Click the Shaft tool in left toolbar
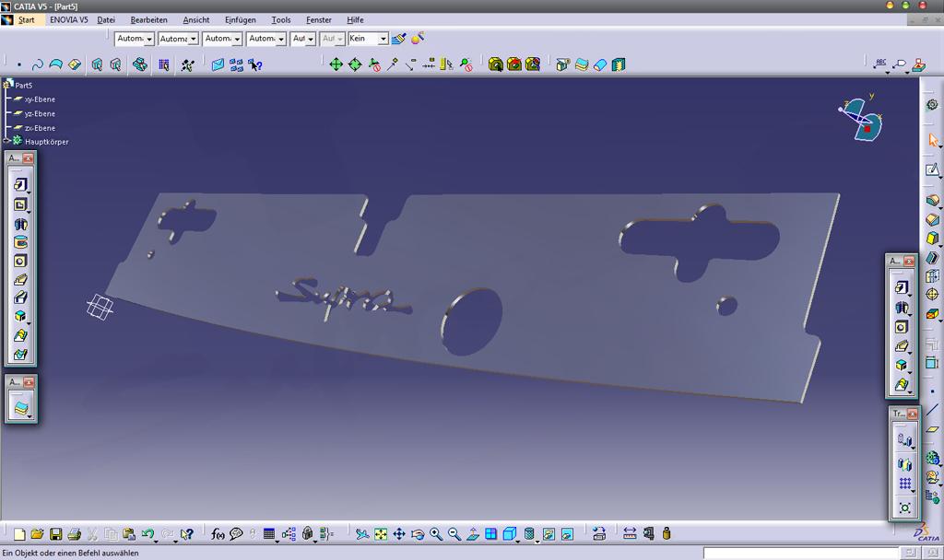Image resolution: width=944 pixels, height=560 pixels. click(x=20, y=224)
